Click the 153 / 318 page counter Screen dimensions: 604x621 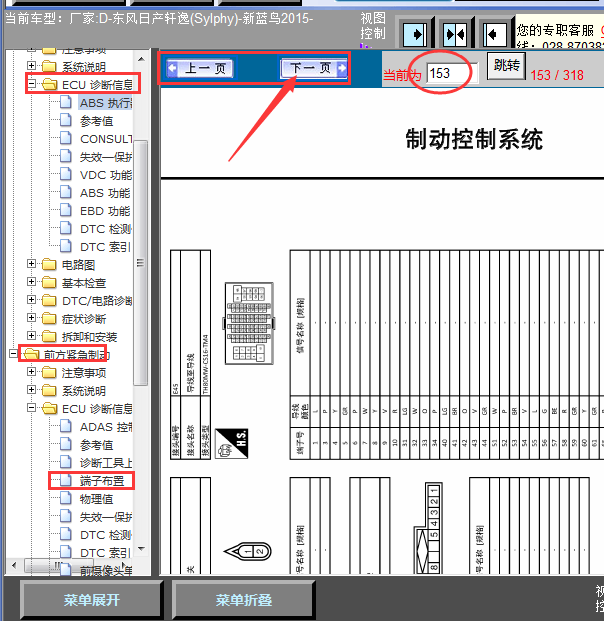pyautogui.click(x=557, y=75)
